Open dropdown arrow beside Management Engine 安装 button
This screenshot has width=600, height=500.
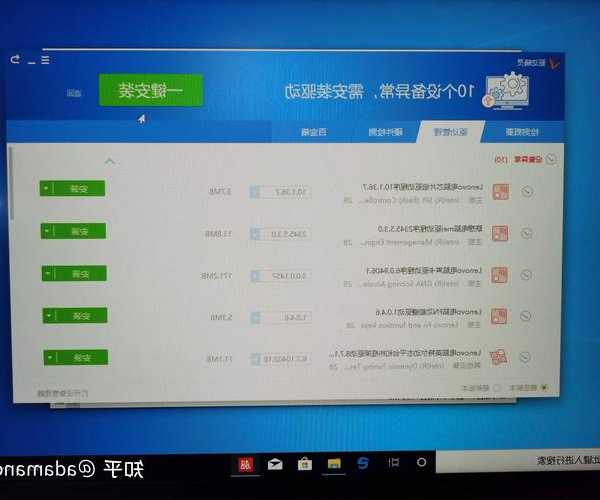(45, 231)
